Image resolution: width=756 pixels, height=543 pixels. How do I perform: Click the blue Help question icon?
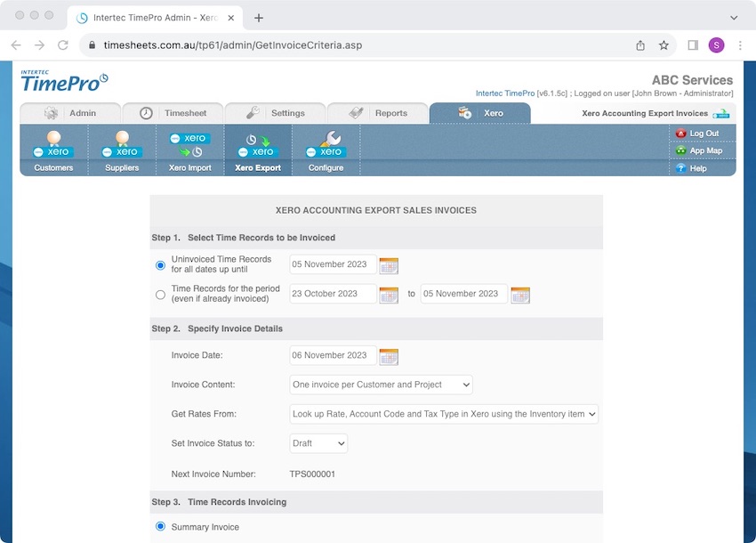pos(680,168)
